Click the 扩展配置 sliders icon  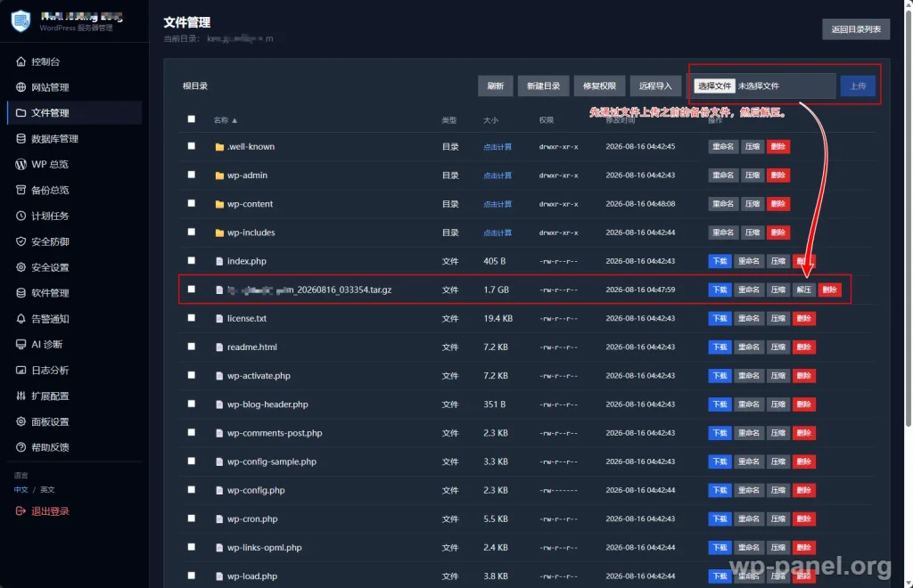point(21,396)
